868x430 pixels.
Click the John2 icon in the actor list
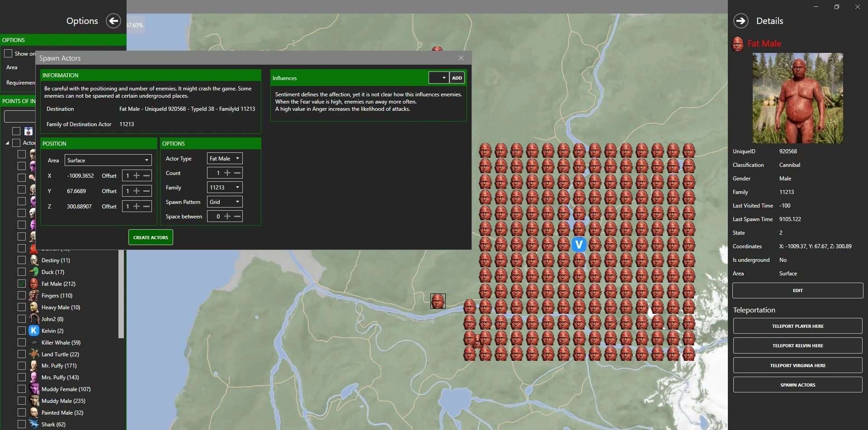click(33, 319)
